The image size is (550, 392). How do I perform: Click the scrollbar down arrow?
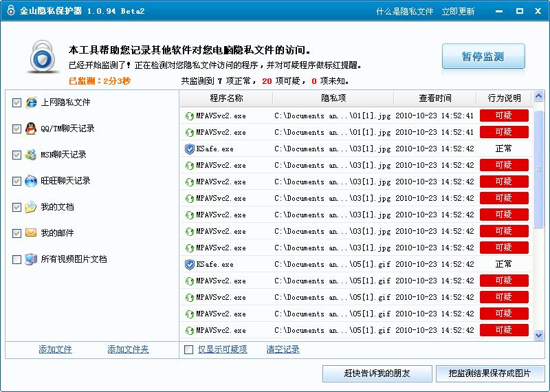coord(539,335)
